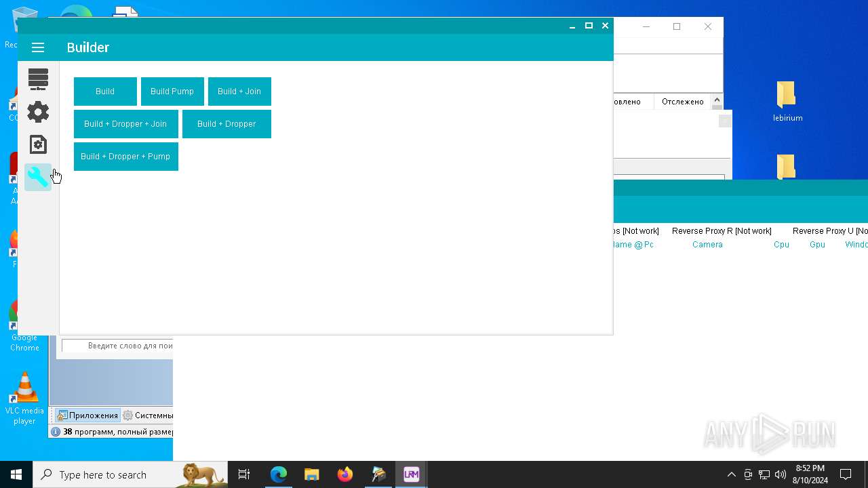Maximize the background window behind Builder
868x488 pixels.
point(677,26)
